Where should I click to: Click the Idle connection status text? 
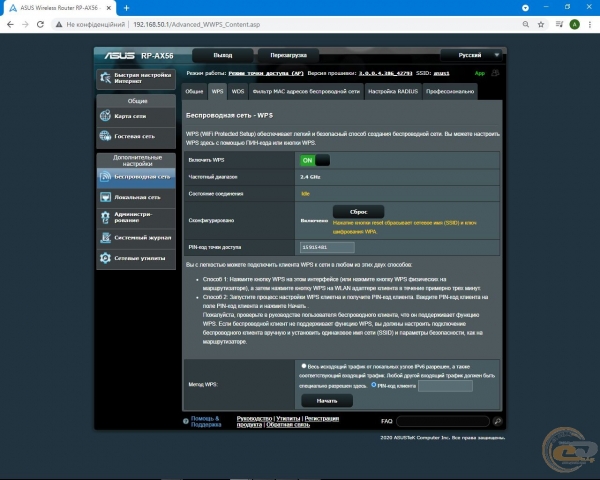305,194
